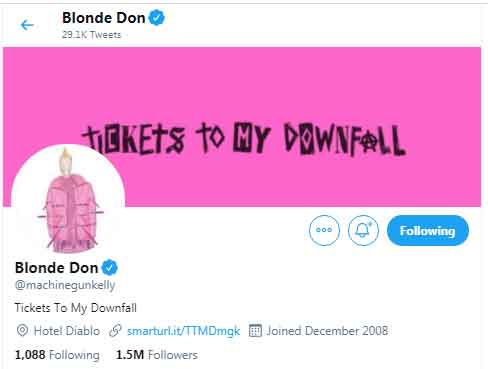Click the chain link icon beside smarturl

point(116,331)
